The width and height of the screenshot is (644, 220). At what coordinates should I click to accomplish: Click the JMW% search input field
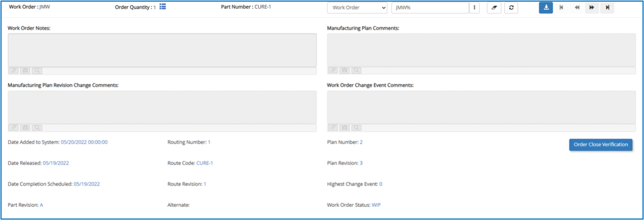point(430,8)
